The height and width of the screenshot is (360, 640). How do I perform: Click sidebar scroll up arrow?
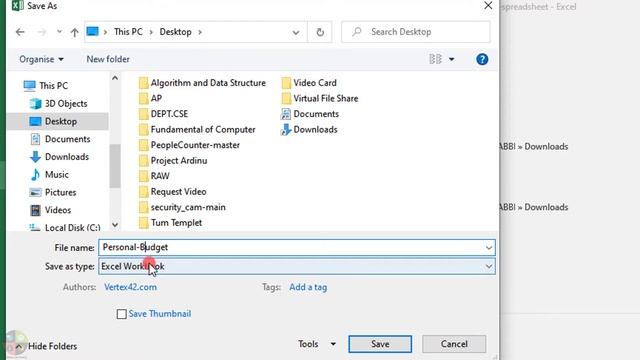[115, 78]
